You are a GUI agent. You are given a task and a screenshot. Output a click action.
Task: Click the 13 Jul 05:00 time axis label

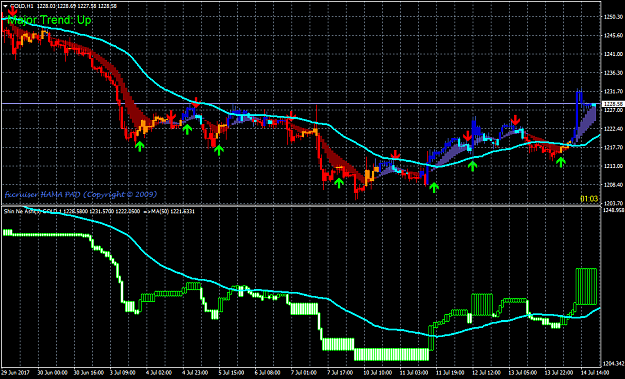(522, 373)
